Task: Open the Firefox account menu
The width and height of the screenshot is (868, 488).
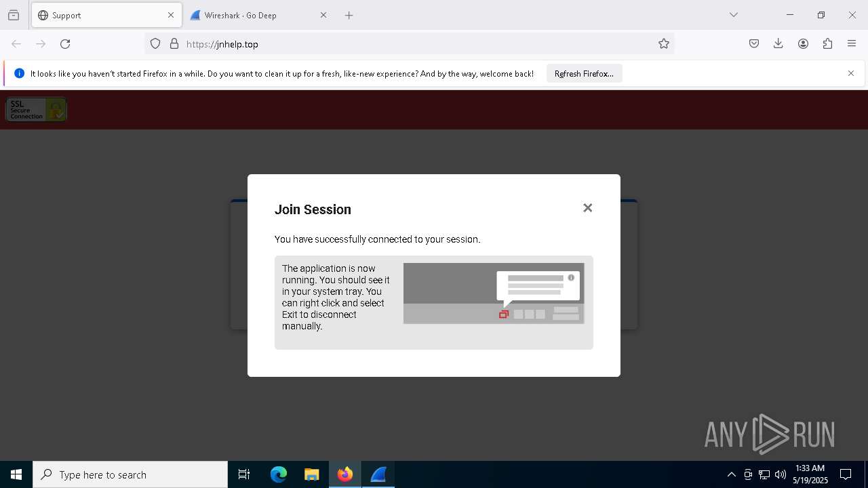Action: pos(803,44)
